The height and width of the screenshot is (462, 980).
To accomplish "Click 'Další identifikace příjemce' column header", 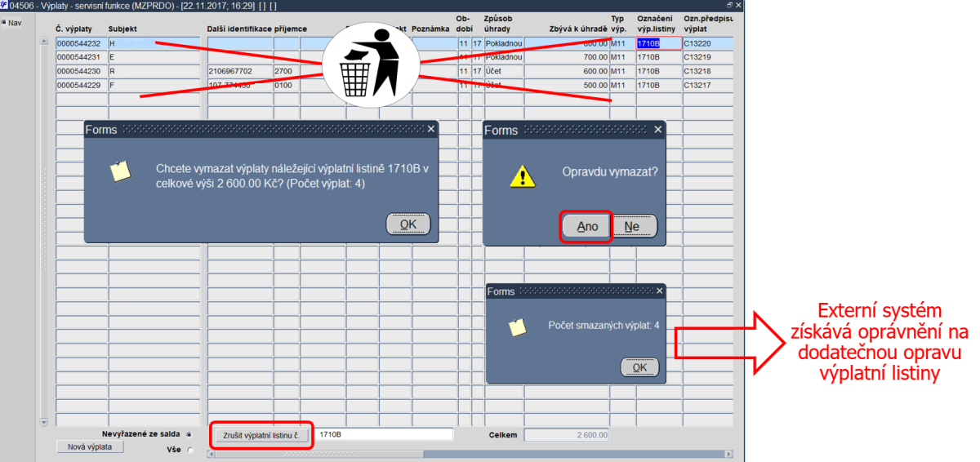I will click(257, 29).
